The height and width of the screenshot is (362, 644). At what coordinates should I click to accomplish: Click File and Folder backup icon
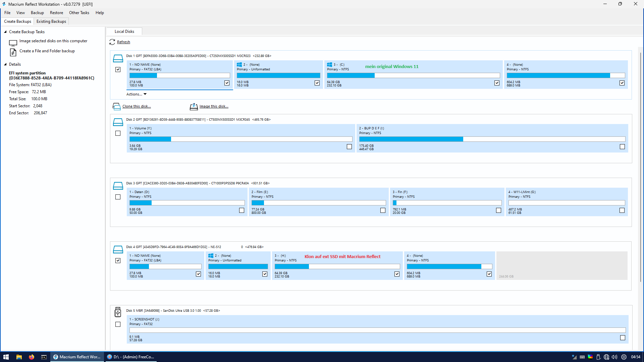coord(13,52)
